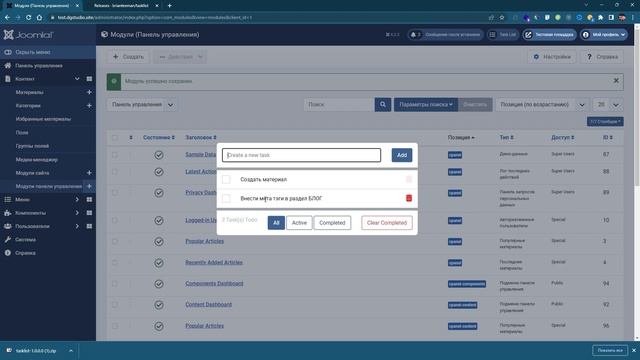
Task: Open the Мой профиль dropdown
Action: click(604, 35)
